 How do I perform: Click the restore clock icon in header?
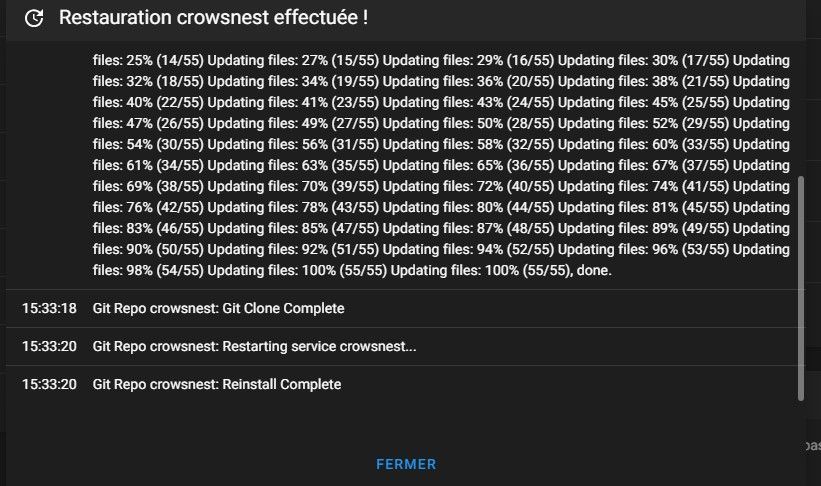[34, 18]
